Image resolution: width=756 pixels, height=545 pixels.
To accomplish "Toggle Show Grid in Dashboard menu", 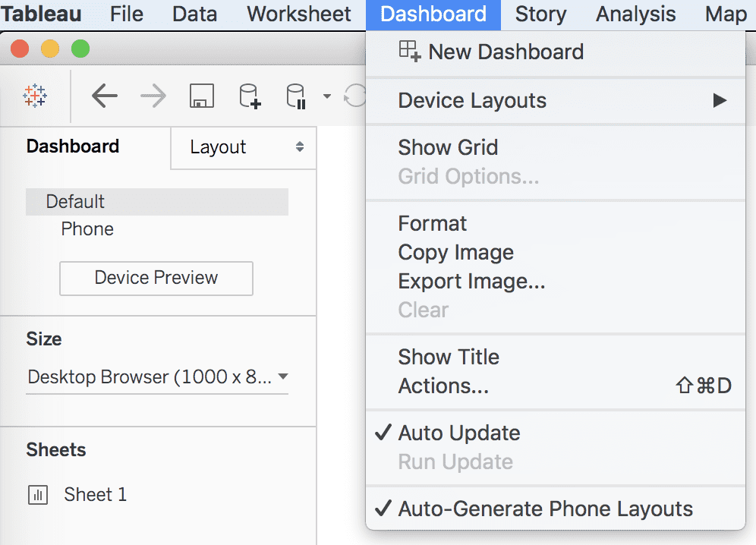I will (448, 147).
